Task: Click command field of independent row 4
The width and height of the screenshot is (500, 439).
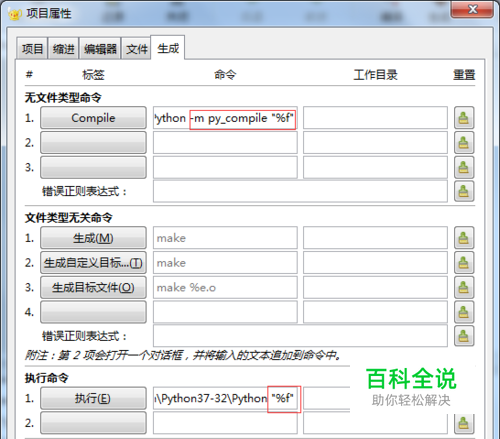Action: coord(225,312)
